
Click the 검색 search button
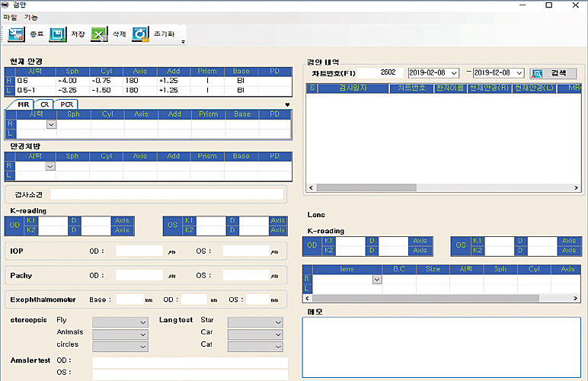point(553,73)
